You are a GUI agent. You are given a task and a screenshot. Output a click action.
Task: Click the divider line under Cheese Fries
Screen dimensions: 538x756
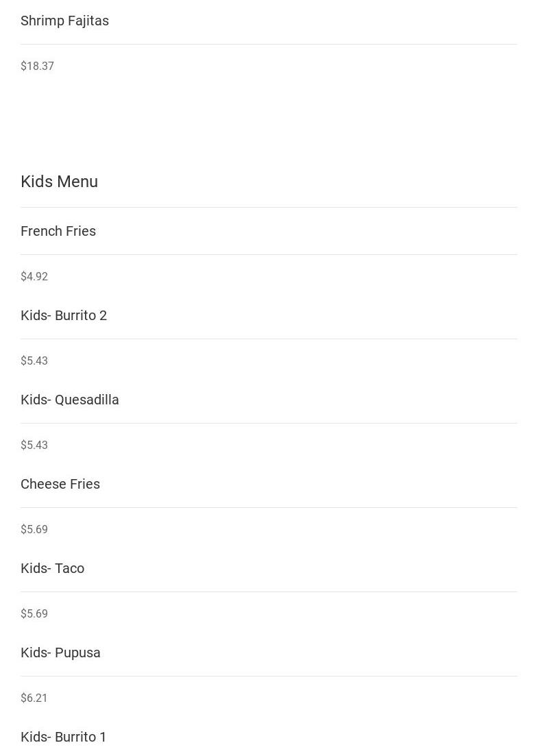pyautogui.click(x=269, y=507)
